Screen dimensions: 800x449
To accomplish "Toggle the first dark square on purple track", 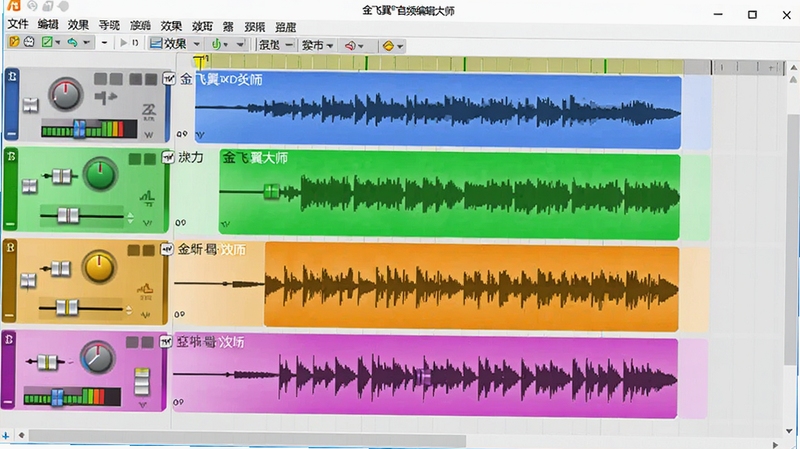I will [132, 342].
